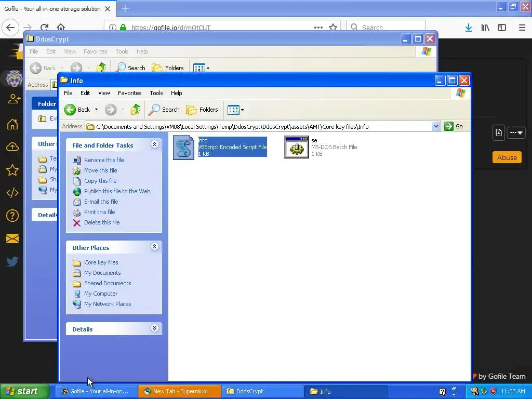Click the Firefox search box
The width and height of the screenshot is (532, 399).
386,28
